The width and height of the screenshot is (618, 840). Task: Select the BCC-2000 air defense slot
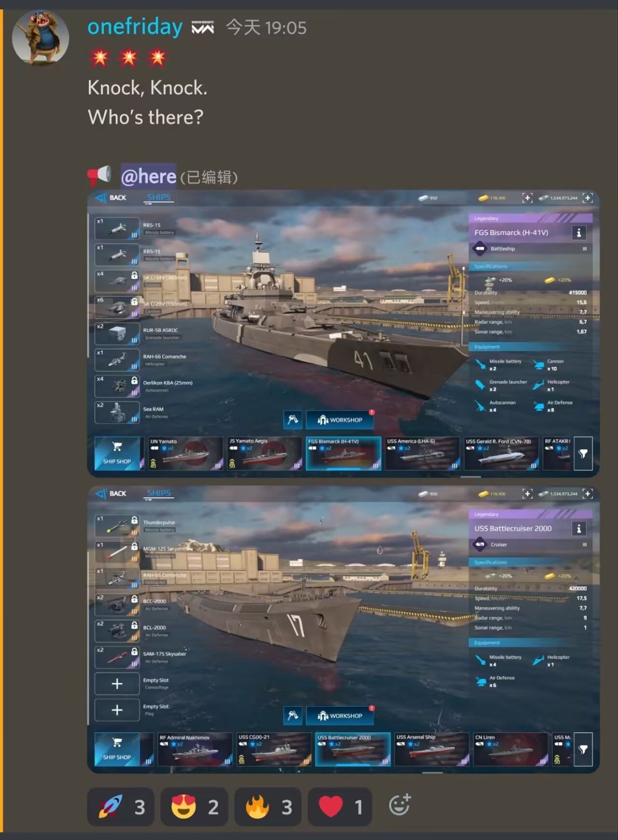coord(117,605)
